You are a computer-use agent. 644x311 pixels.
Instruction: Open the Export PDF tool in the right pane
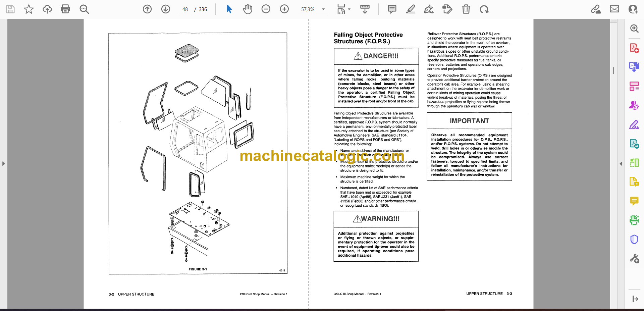634,67
